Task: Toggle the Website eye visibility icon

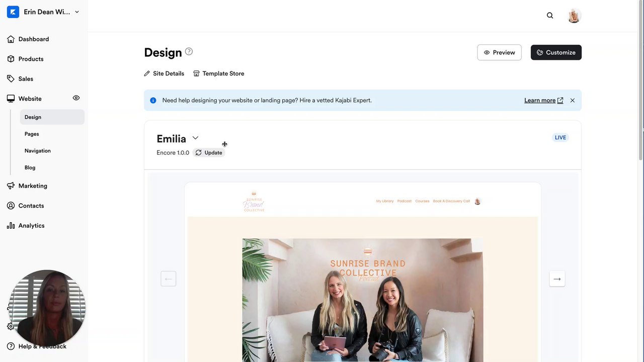Action: tap(76, 98)
